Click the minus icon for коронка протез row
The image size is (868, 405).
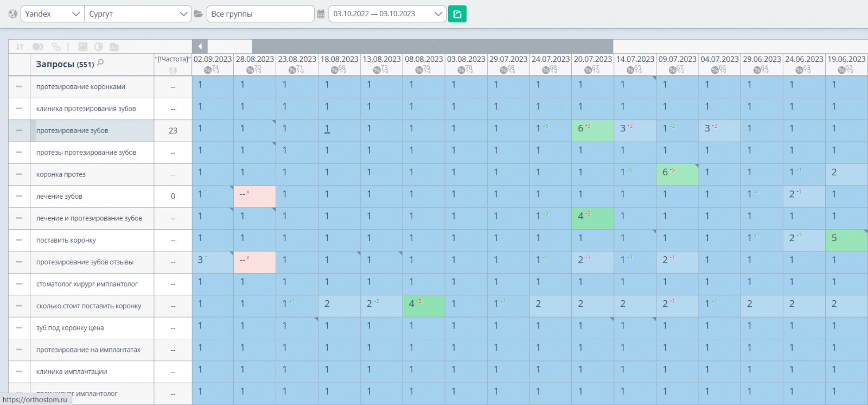(19, 174)
